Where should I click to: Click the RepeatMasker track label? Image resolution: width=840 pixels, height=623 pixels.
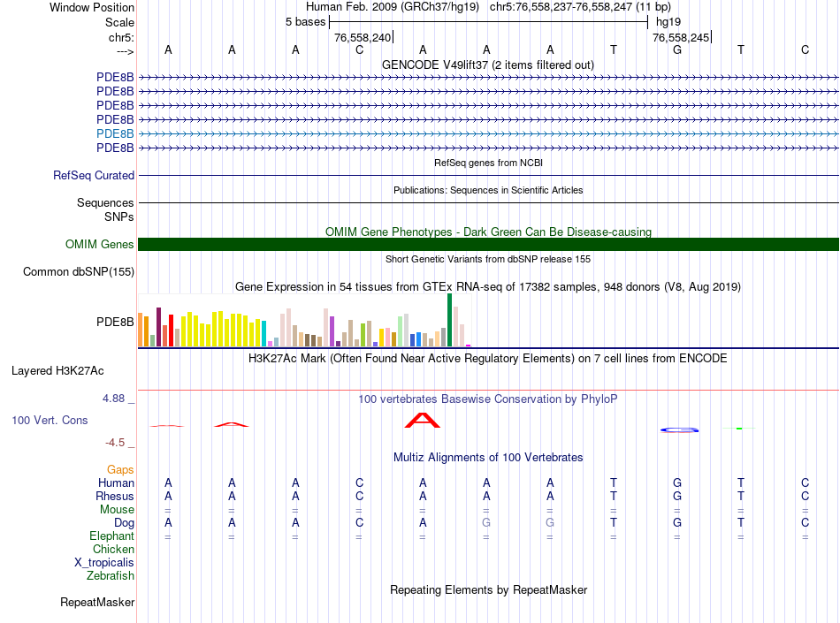(97, 603)
